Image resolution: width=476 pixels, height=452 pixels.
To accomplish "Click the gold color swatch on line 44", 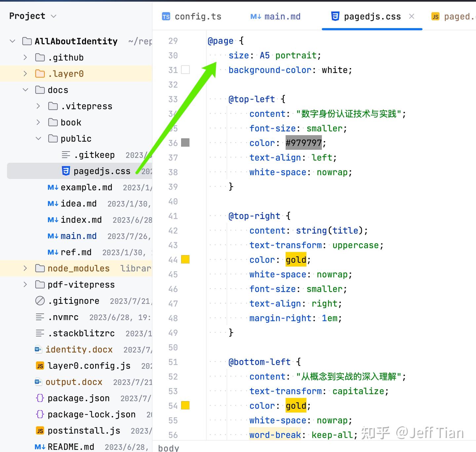I will (185, 259).
